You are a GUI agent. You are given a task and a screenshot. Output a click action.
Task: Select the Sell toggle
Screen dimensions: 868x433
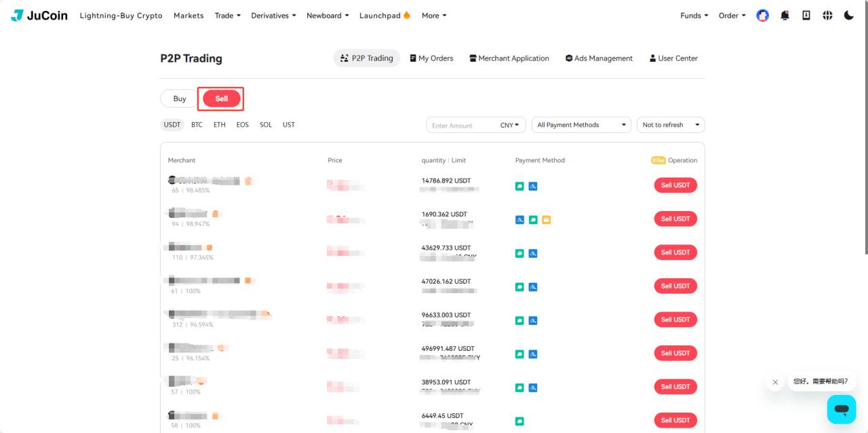coord(222,98)
